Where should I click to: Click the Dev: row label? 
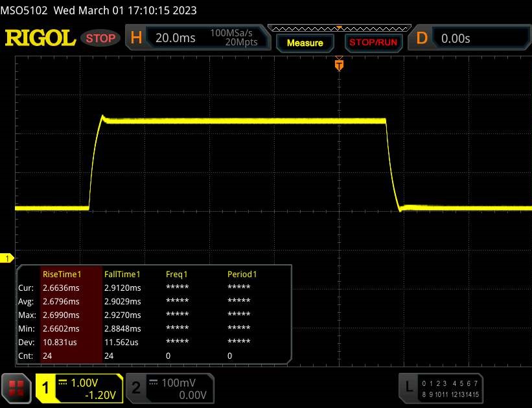(x=26, y=342)
